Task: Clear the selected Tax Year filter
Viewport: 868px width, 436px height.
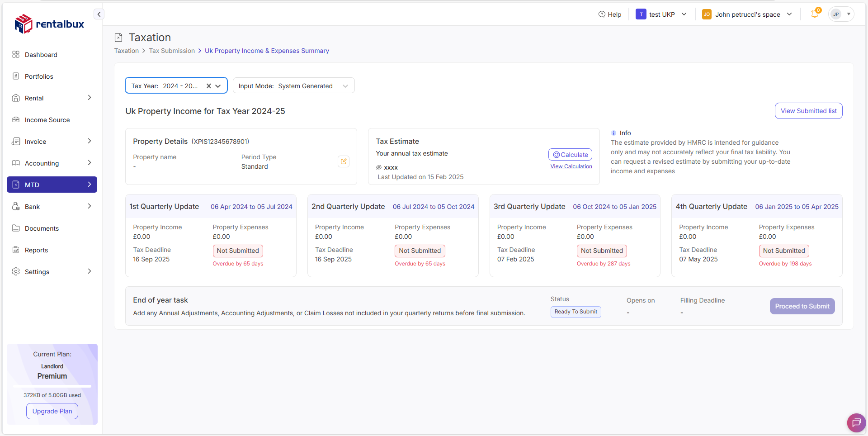Action: 208,85
